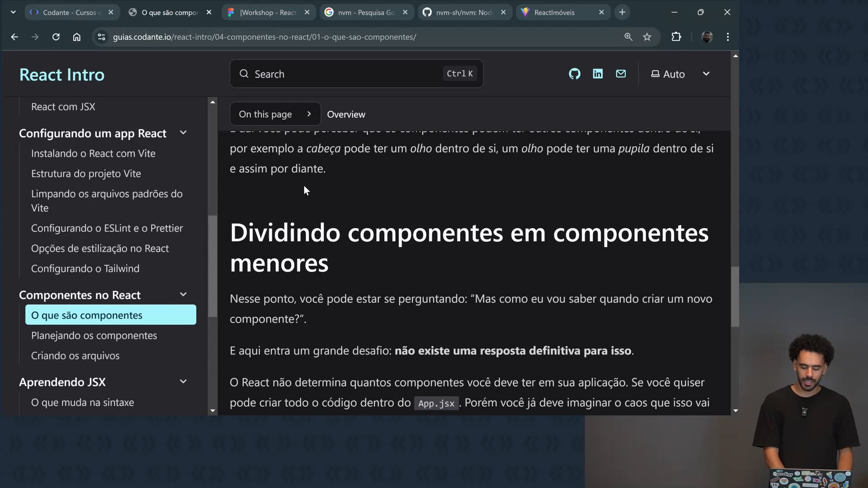Open the zoom magnifier in address bar
This screenshot has width=868, height=488.
point(628,37)
